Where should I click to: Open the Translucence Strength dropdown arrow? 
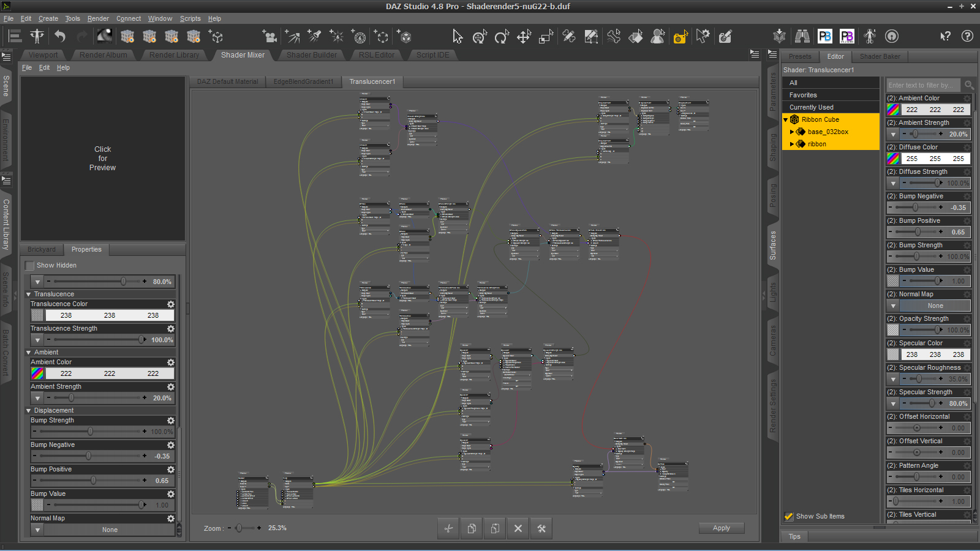pyautogui.click(x=37, y=340)
